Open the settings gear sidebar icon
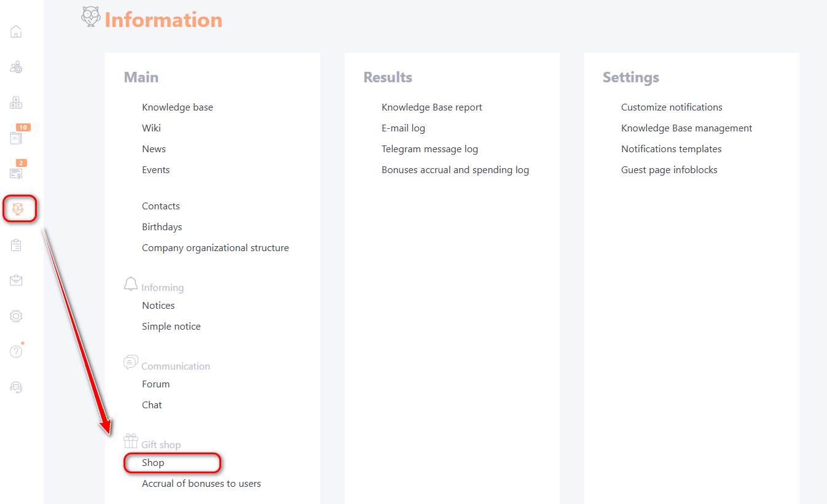 (x=16, y=316)
